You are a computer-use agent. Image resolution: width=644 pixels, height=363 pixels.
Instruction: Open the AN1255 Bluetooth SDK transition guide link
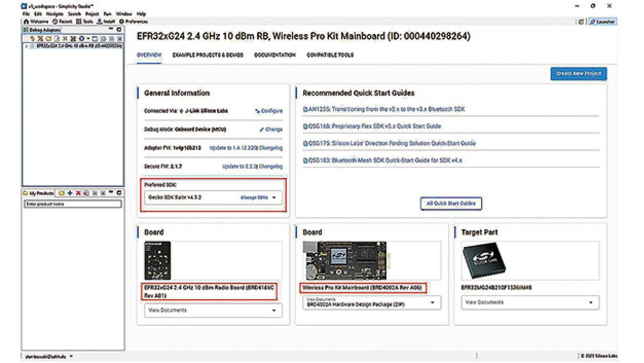click(x=386, y=109)
